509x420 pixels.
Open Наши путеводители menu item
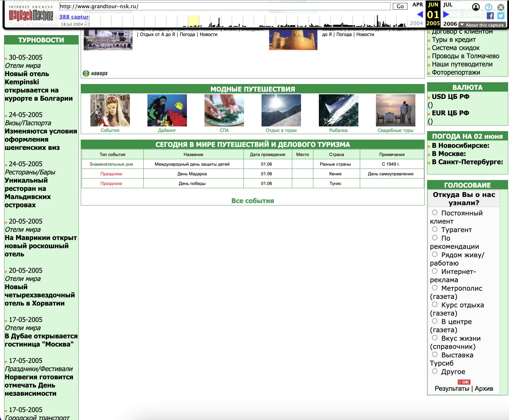[x=462, y=64]
